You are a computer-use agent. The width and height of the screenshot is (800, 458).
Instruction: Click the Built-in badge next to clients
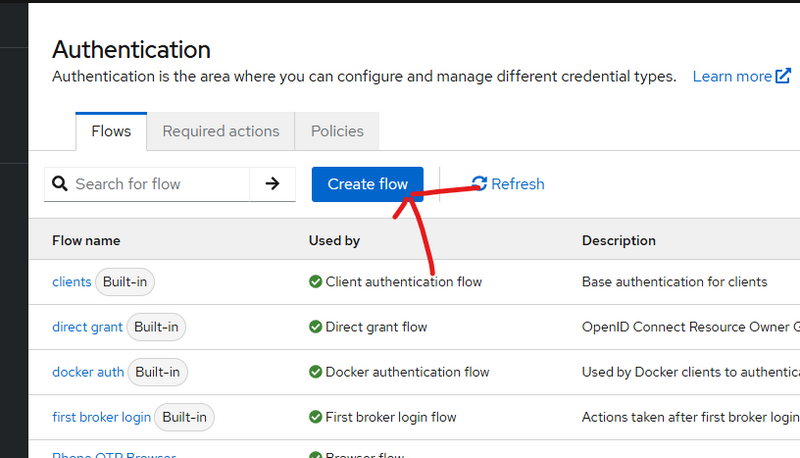coord(125,282)
